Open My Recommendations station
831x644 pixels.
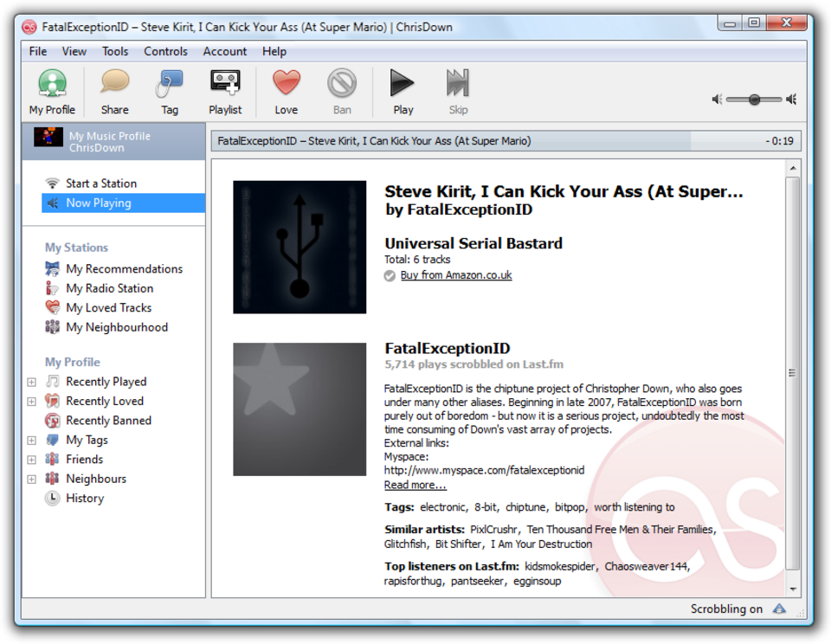pyautogui.click(x=124, y=268)
